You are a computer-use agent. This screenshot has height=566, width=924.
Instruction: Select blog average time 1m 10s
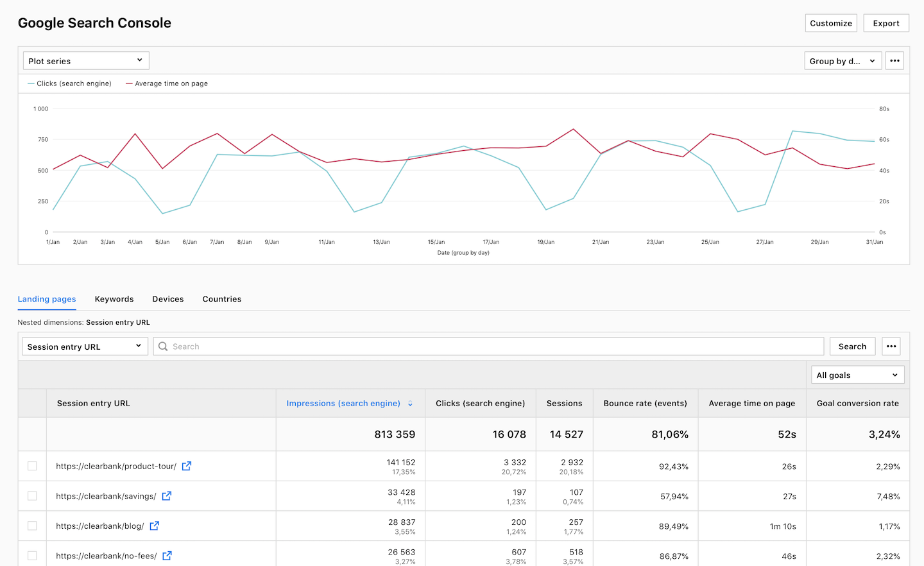[x=783, y=526]
